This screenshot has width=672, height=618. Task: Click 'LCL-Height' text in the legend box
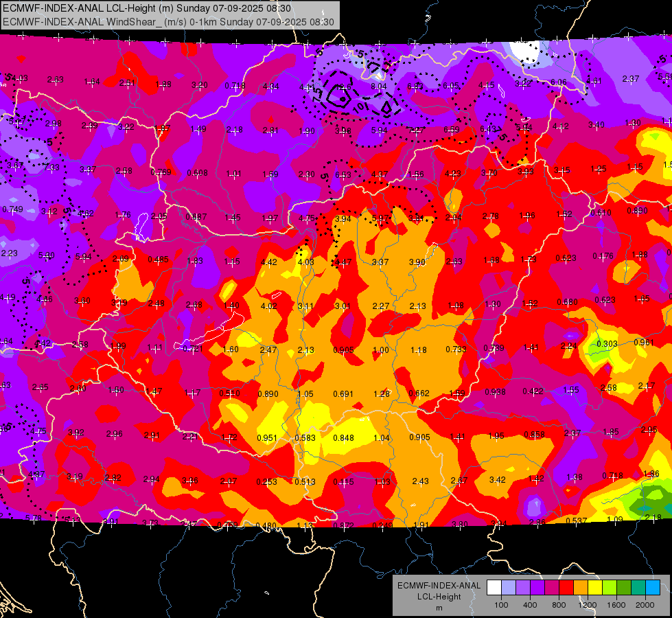click(439, 597)
